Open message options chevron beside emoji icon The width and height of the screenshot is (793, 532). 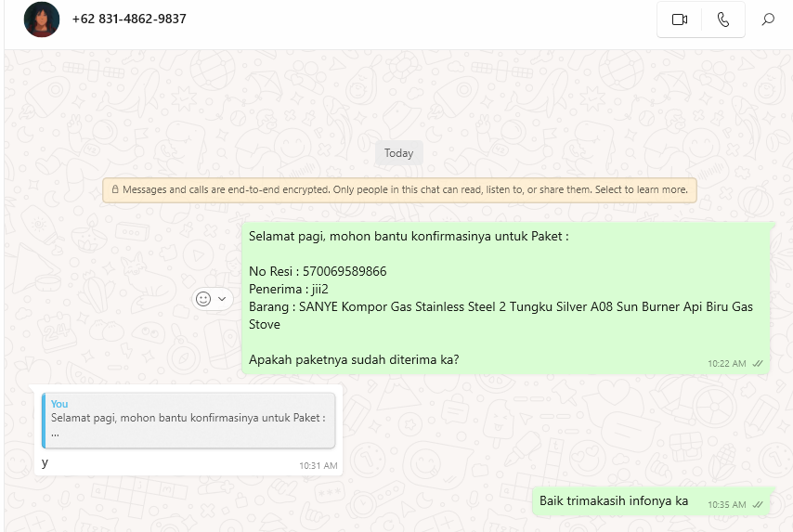pos(222,299)
